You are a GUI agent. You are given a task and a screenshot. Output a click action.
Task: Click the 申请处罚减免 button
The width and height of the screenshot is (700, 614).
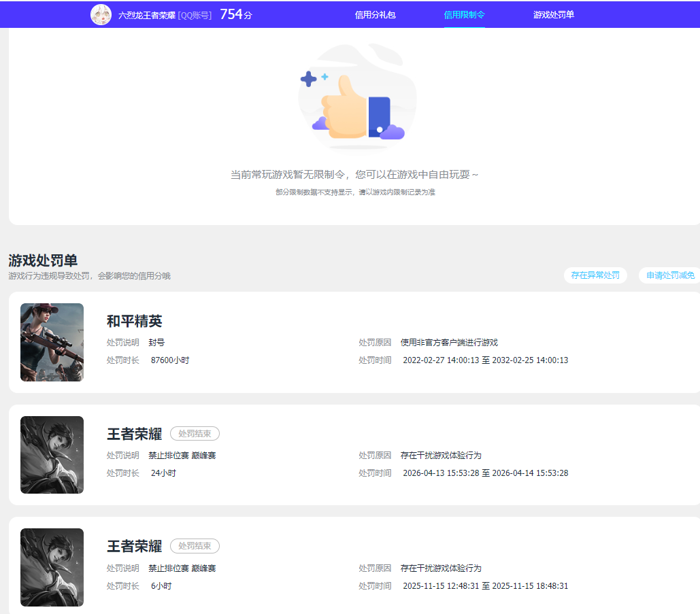click(670, 275)
